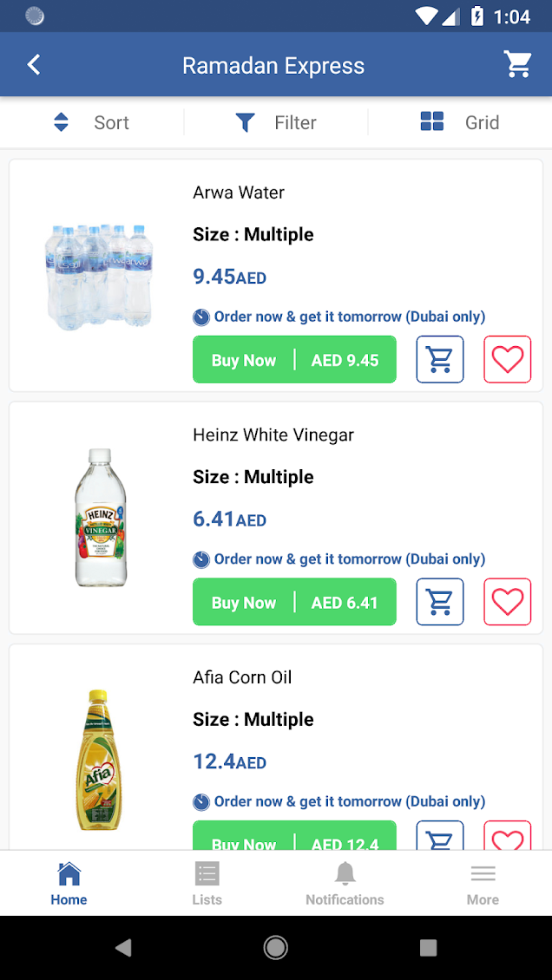The height and width of the screenshot is (980, 552).
Task: Switch to Grid view
Action: coord(460,122)
